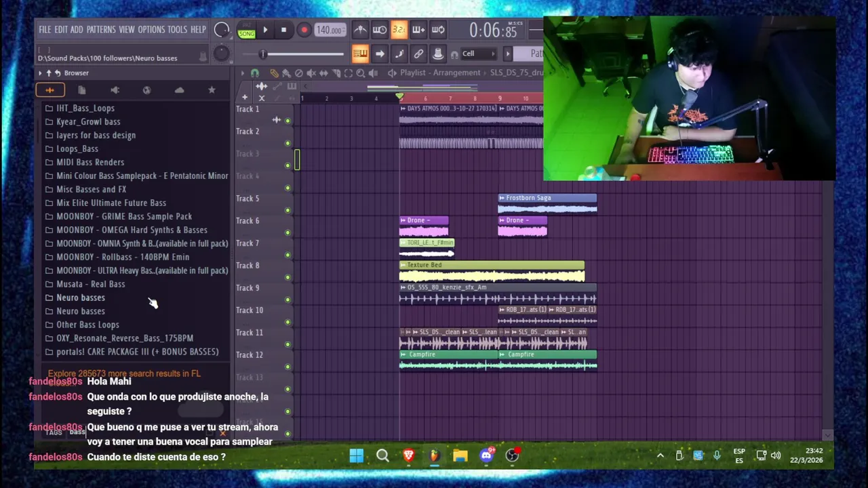
Task: Select the Browser plugins speaker tab icon
Action: click(x=115, y=90)
